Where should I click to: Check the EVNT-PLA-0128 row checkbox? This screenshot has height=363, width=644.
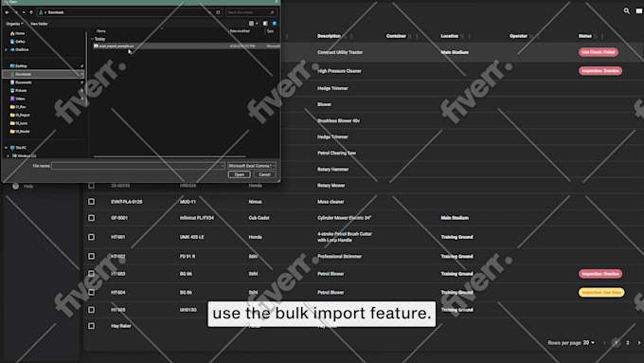tap(91, 202)
